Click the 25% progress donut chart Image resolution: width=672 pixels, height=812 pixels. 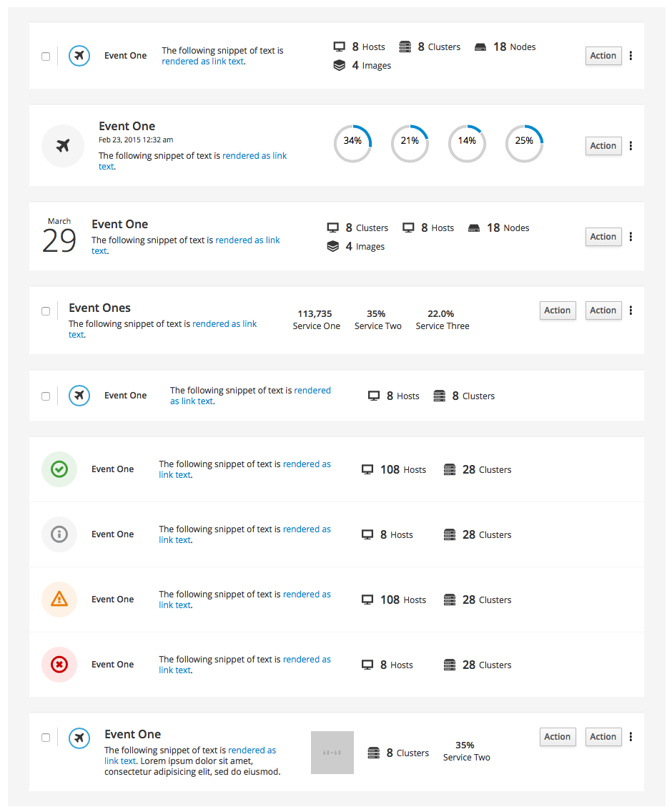coord(524,143)
